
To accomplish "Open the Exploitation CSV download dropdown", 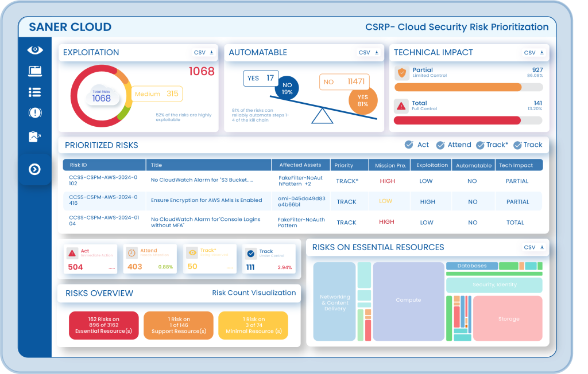I will point(204,53).
